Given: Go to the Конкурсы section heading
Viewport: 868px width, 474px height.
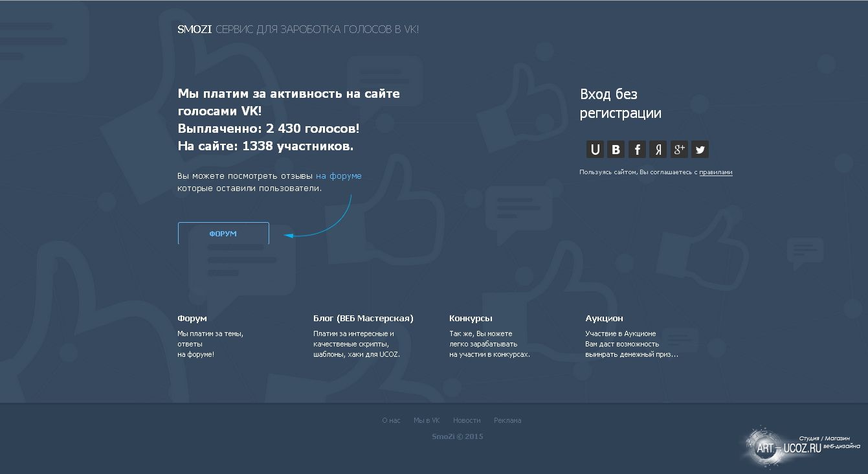Looking at the screenshot, I should (471, 319).
